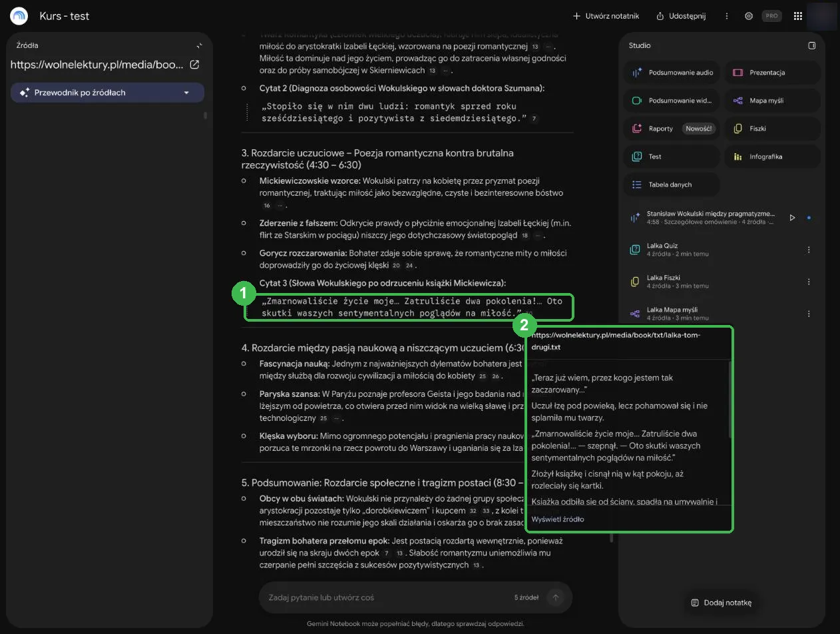Open more options for Lalka Fiszki
Screen dimensions: 840x634
(809, 282)
